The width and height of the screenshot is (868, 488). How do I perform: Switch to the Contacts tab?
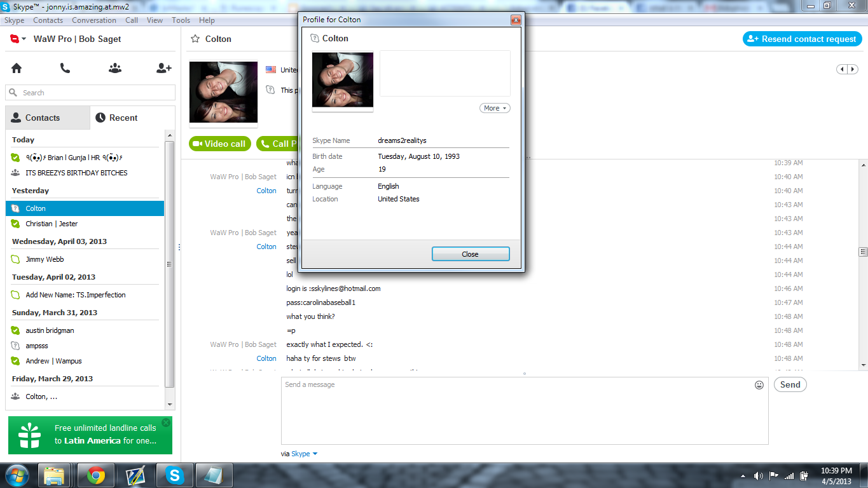pyautogui.click(x=48, y=118)
